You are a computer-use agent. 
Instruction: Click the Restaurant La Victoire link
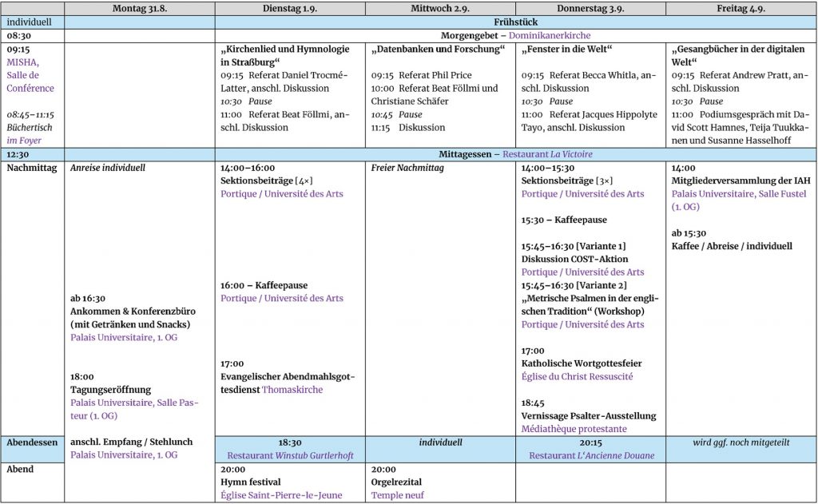tap(547, 154)
